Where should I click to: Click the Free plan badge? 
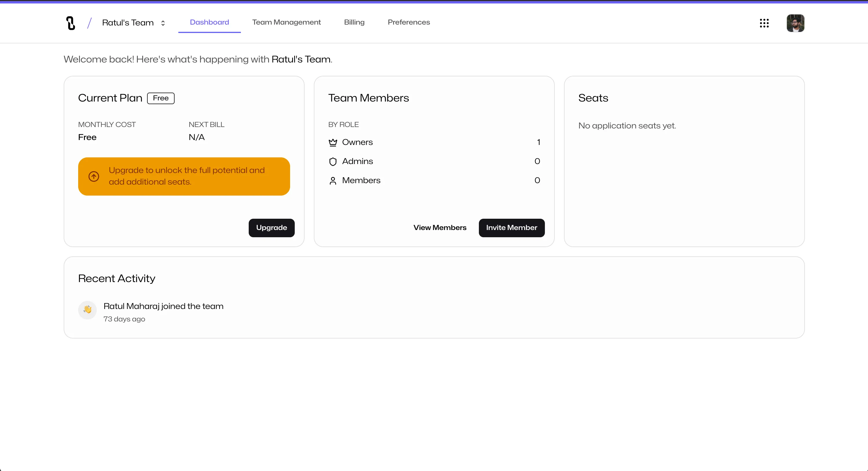161,98
